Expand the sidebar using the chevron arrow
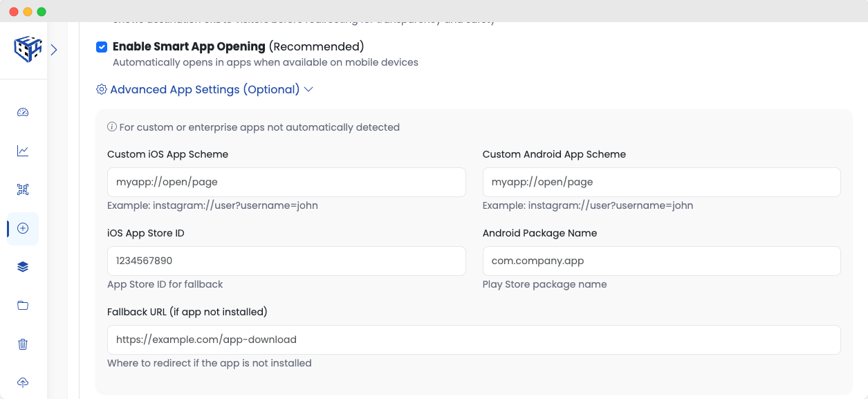This screenshot has width=868, height=399. pyautogui.click(x=54, y=50)
